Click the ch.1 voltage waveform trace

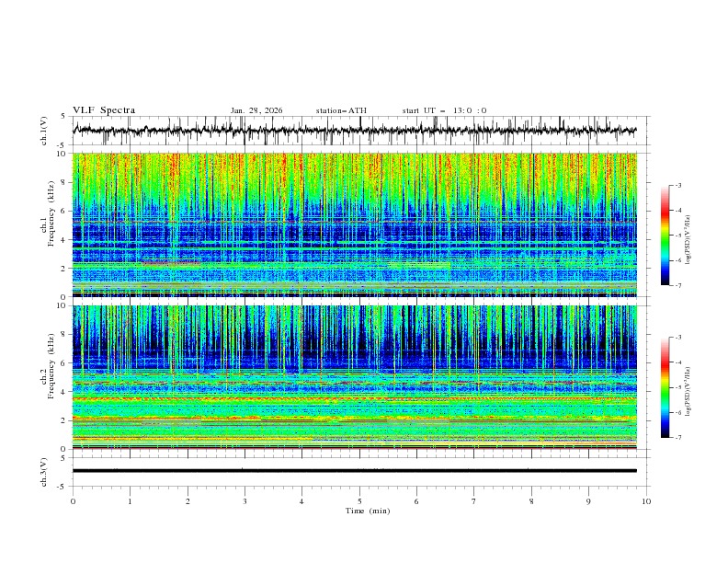(355, 131)
